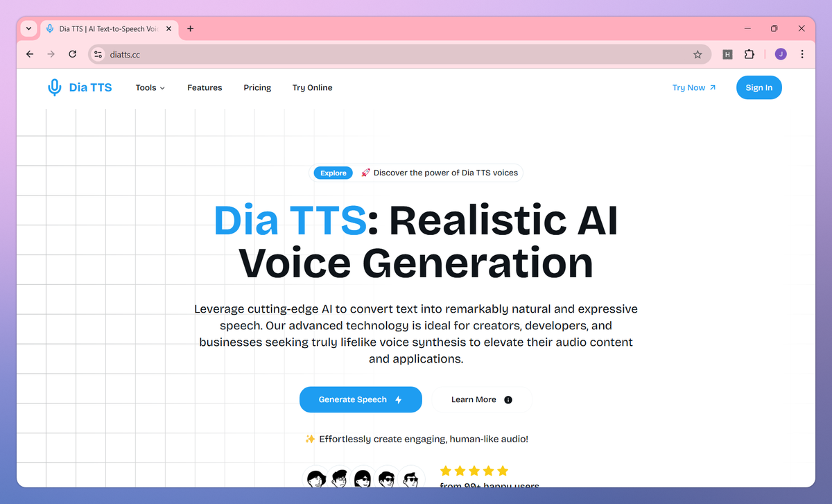Click the first user avatar thumbnail
Viewport: 832px width, 504px height.
coord(318,478)
